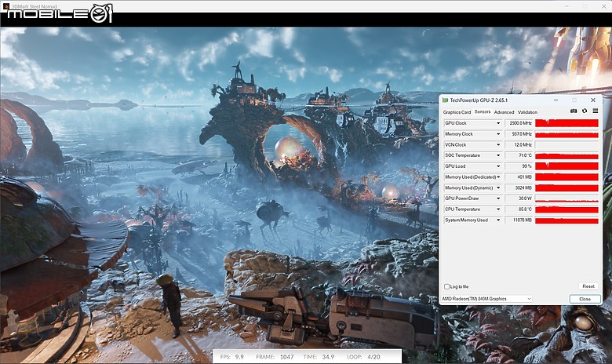Screen dimensions: 612x364
Task: Click the Memory Clock history graph
Action: tap(566, 134)
